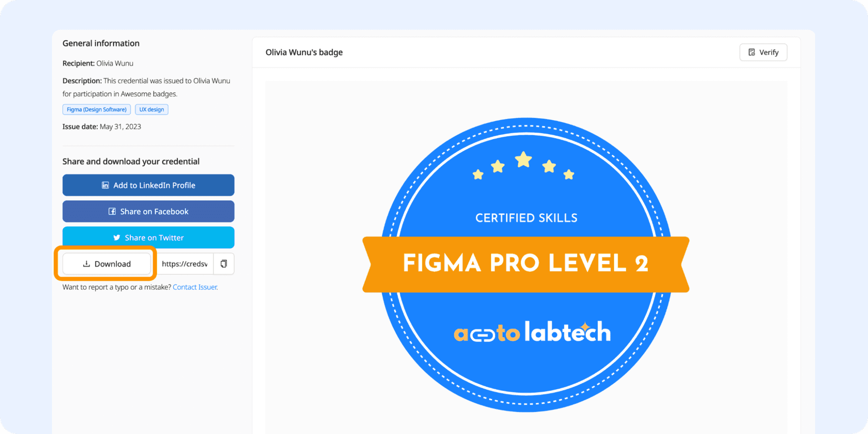
Task: Click the Verify document icon
Action: (752, 52)
